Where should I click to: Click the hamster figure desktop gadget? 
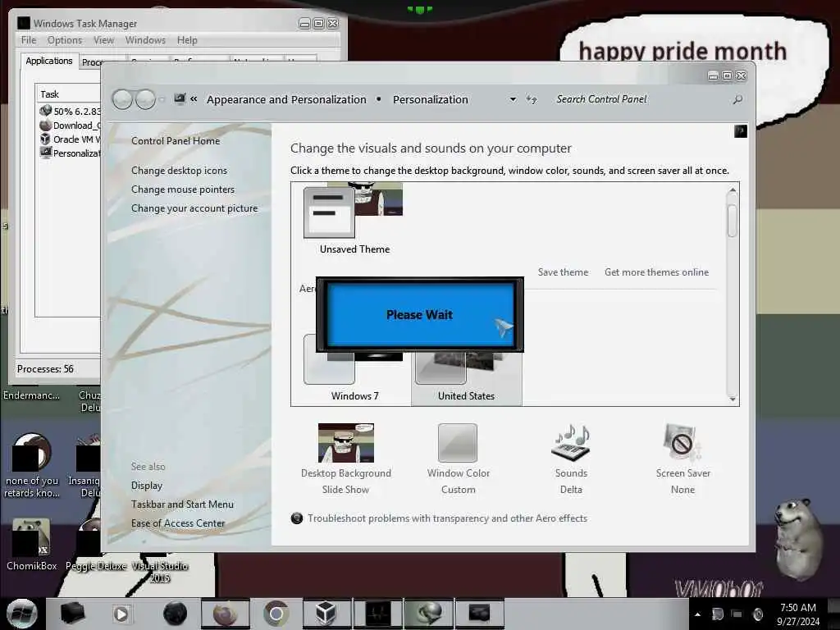[x=799, y=538]
